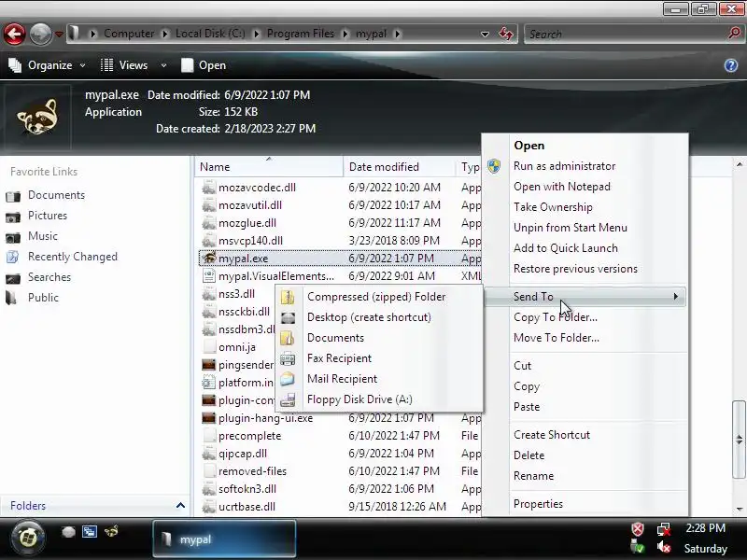Select Computer in the address breadcrumb
This screenshot has height=560, width=747.
click(x=129, y=34)
